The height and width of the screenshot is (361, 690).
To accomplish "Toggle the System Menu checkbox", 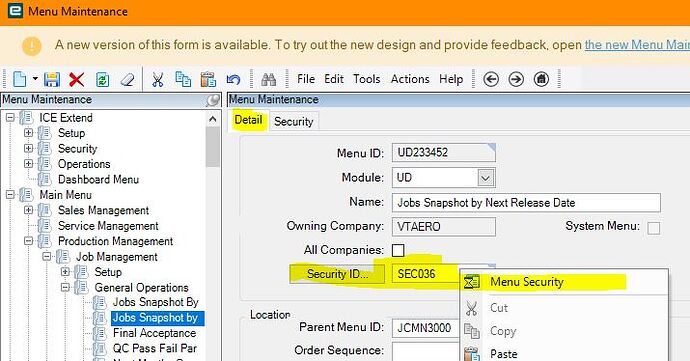I will [x=653, y=228].
